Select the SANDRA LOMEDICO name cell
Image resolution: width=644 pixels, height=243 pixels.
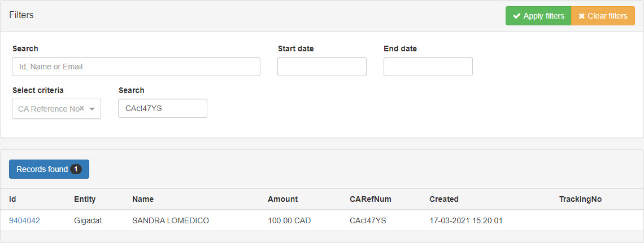pyautogui.click(x=171, y=220)
